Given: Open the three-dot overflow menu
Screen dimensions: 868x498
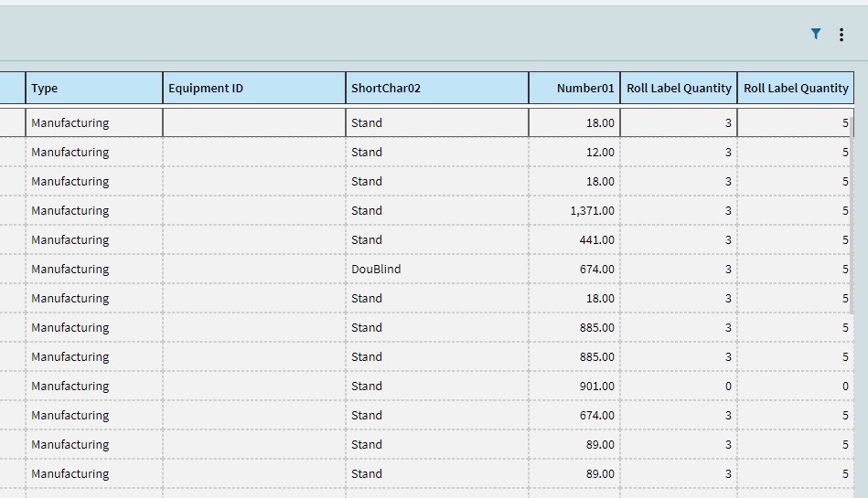Looking at the screenshot, I should (841, 35).
